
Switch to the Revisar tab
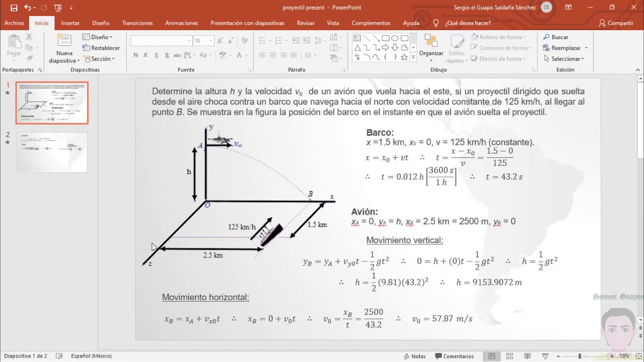point(305,23)
